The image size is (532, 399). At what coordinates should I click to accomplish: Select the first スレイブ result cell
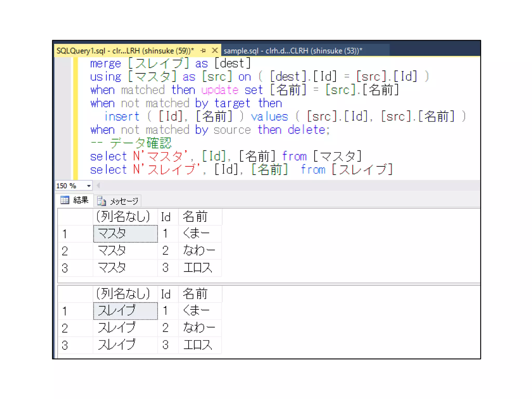(125, 311)
